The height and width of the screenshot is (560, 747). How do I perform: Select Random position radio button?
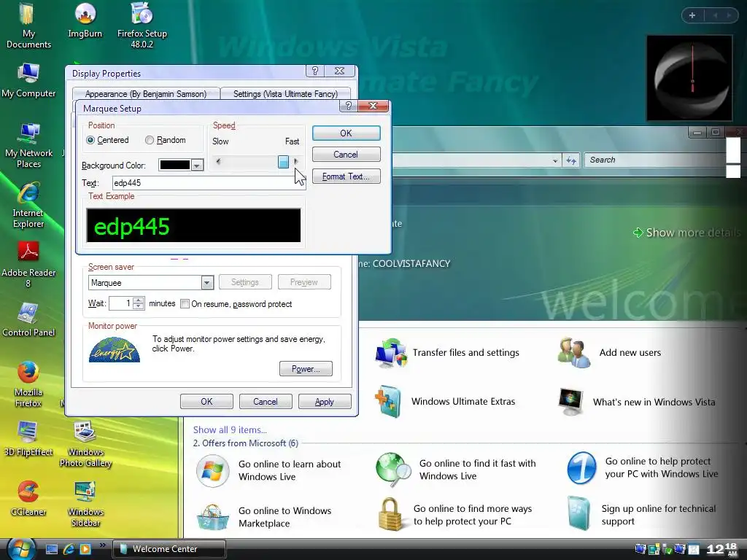pyautogui.click(x=150, y=140)
